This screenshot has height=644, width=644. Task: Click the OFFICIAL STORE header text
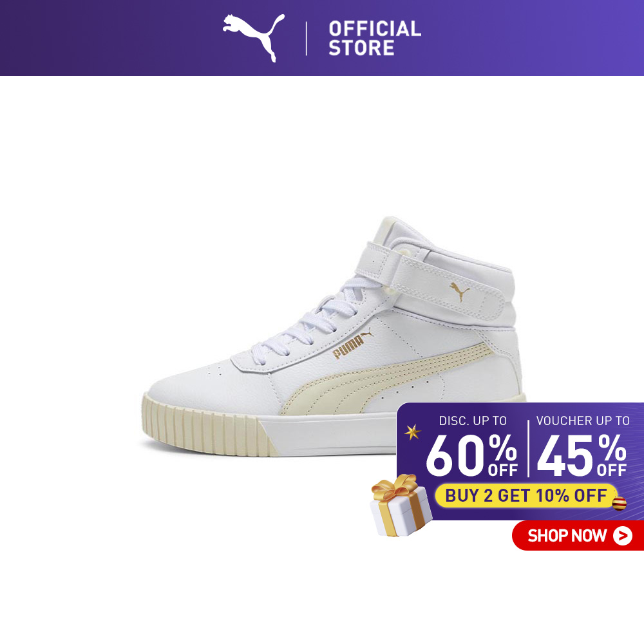375,38
